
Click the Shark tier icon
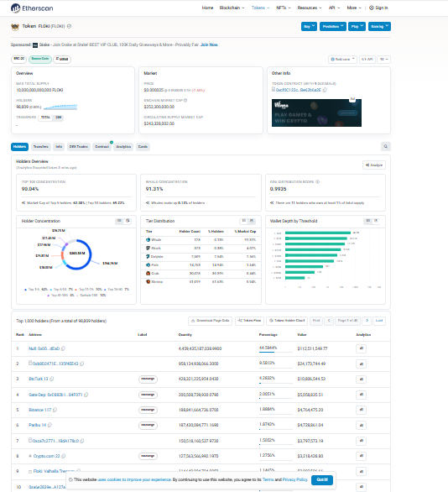(148, 249)
